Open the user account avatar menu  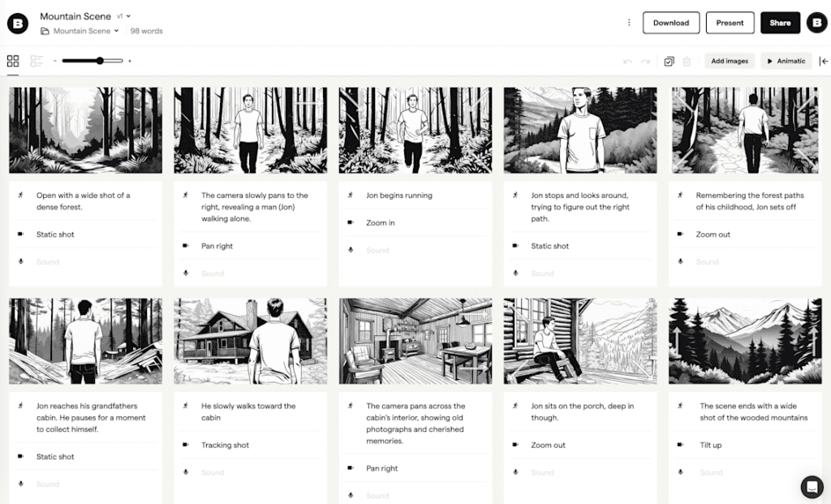[816, 23]
